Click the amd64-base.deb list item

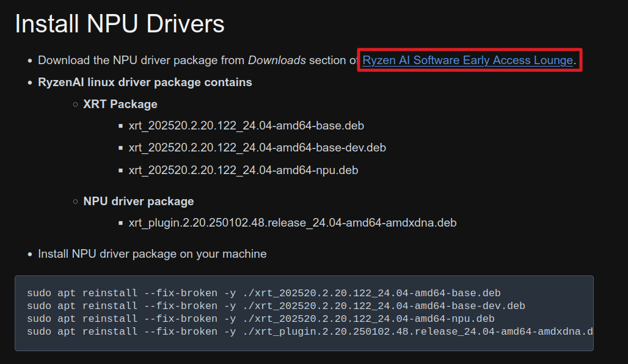[246, 126]
